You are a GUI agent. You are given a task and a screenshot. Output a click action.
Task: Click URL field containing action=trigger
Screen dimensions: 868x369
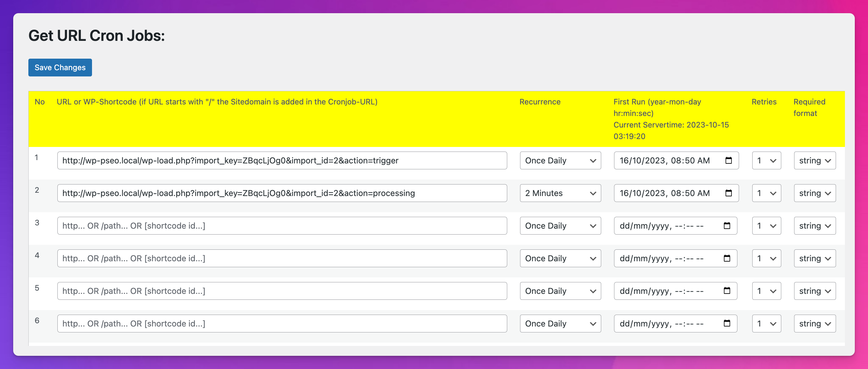(282, 160)
